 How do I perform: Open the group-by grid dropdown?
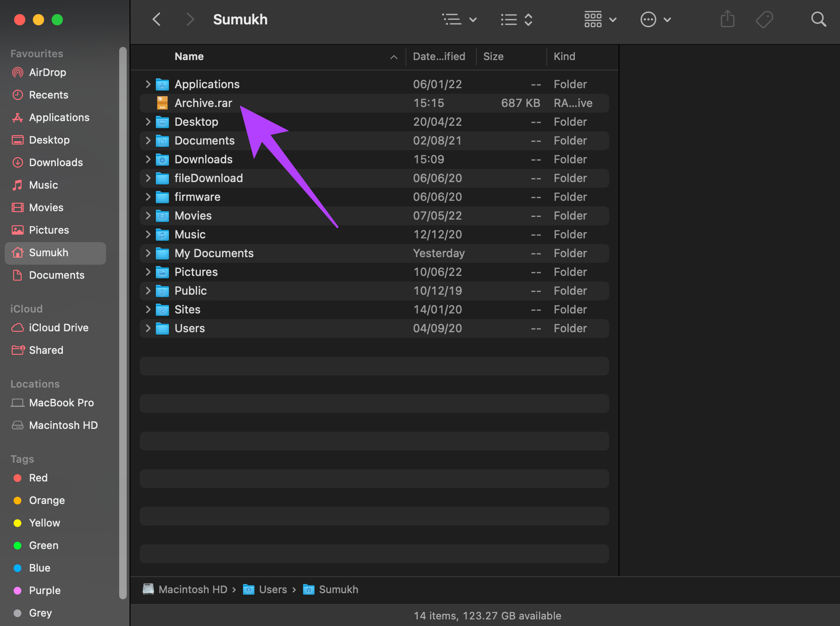click(x=600, y=20)
